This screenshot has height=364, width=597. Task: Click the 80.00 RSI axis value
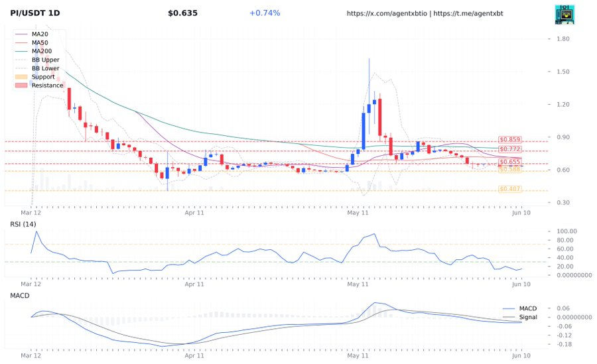(565, 240)
